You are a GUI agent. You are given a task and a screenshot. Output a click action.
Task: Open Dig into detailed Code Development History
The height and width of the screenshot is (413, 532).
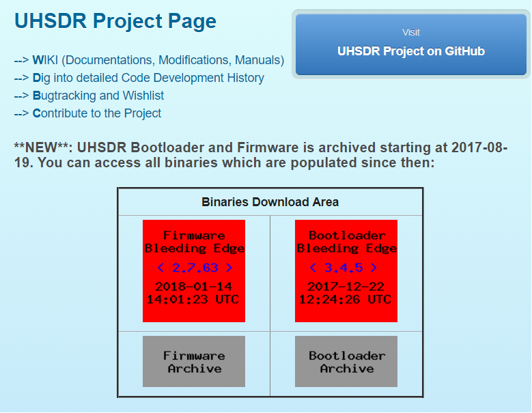148,78
